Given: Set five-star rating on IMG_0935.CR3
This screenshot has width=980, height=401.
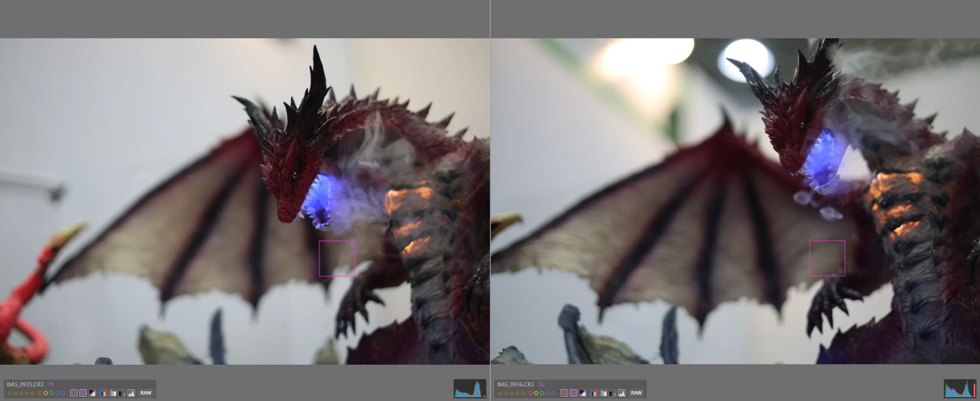Looking at the screenshot, I should [x=33, y=393].
